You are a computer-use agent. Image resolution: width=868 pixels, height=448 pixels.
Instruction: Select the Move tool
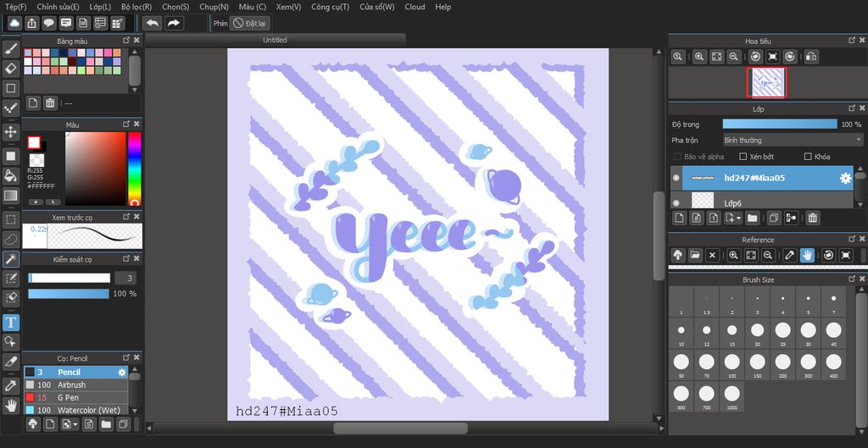click(x=11, y=132)
